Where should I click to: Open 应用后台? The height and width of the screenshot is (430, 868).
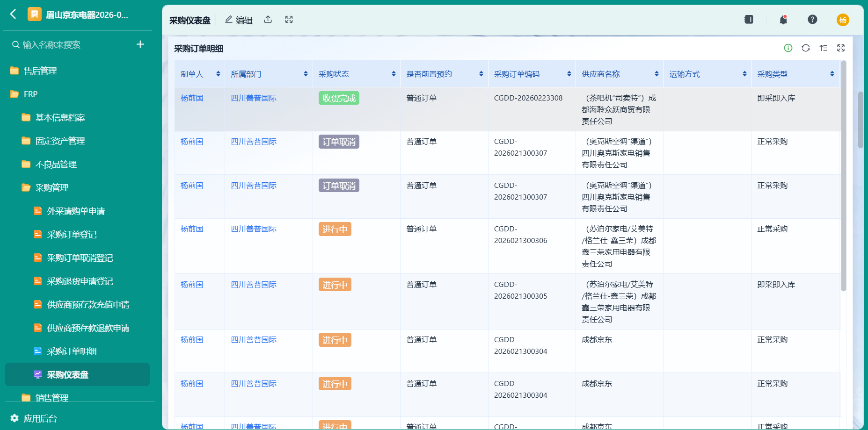40,418
